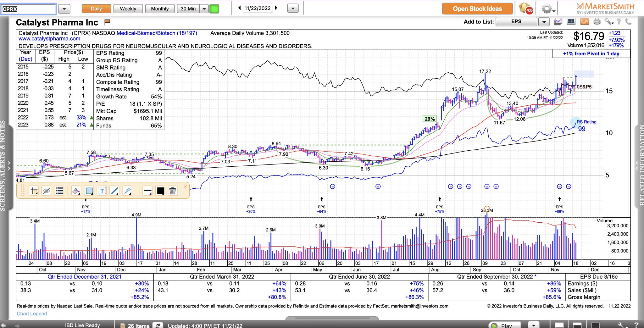Go to next date with right arrow
Image resolution: width=644 pixels, height=328 pixels.
pos(276,8)
